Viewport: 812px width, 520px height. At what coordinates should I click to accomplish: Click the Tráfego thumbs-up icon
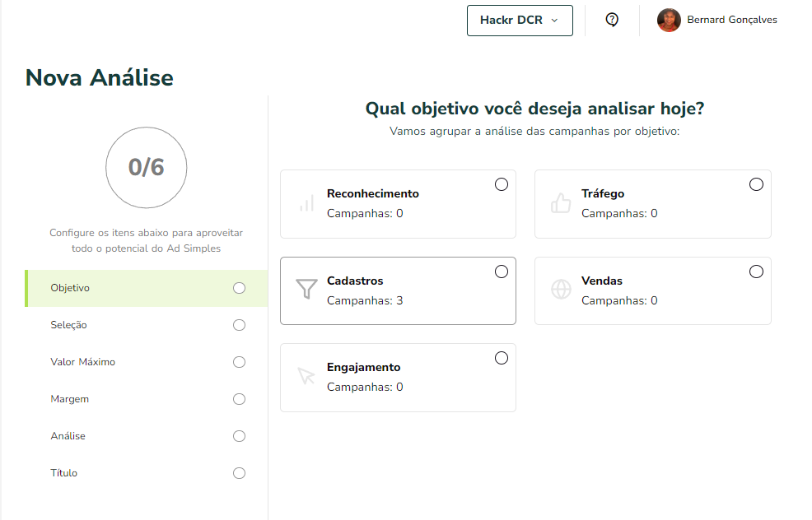point(561,203)
